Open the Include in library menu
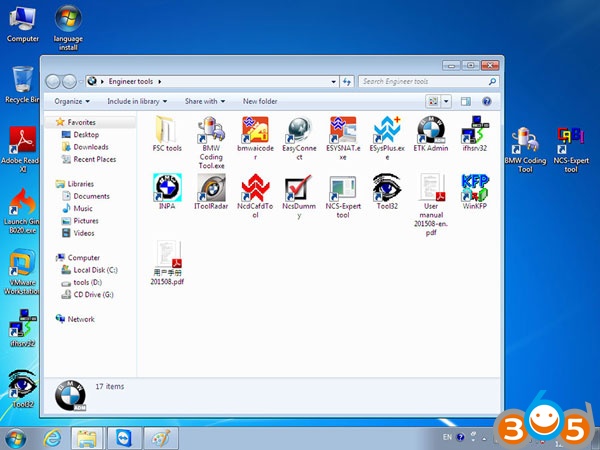 pos(137,101)
